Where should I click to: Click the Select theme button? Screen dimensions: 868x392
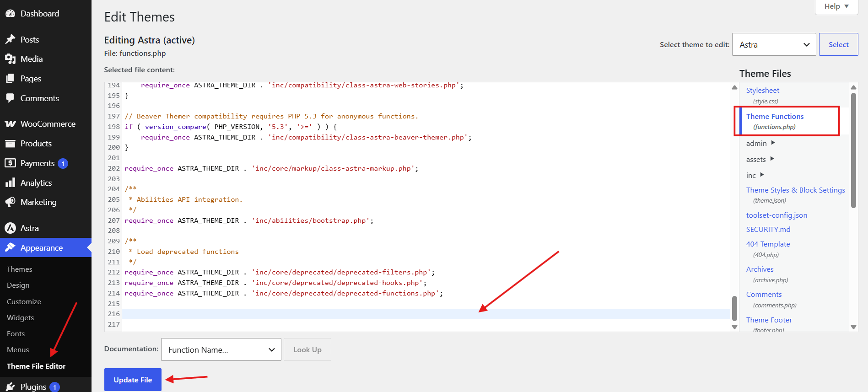(838, 45)
